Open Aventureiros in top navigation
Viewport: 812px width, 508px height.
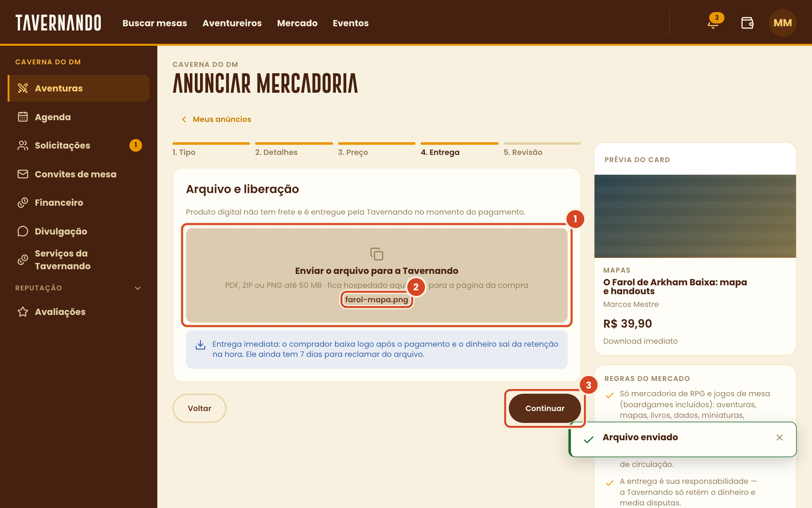click(x=232, y=23)
